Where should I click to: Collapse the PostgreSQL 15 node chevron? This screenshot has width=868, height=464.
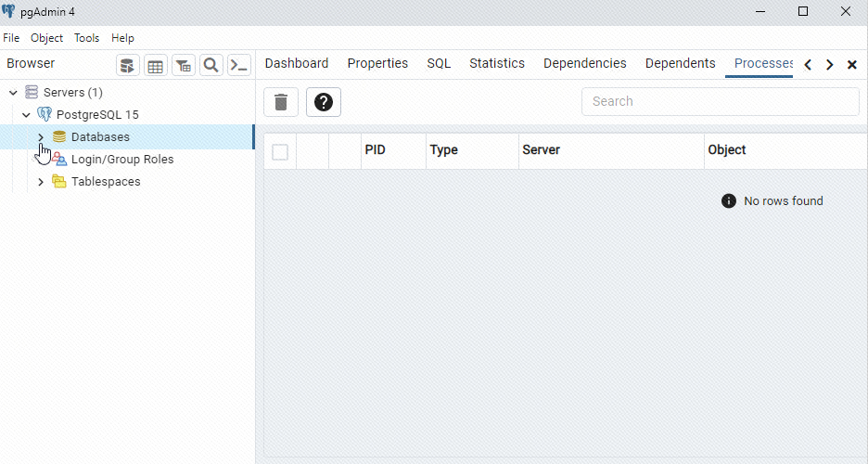(x=26, y=115)
